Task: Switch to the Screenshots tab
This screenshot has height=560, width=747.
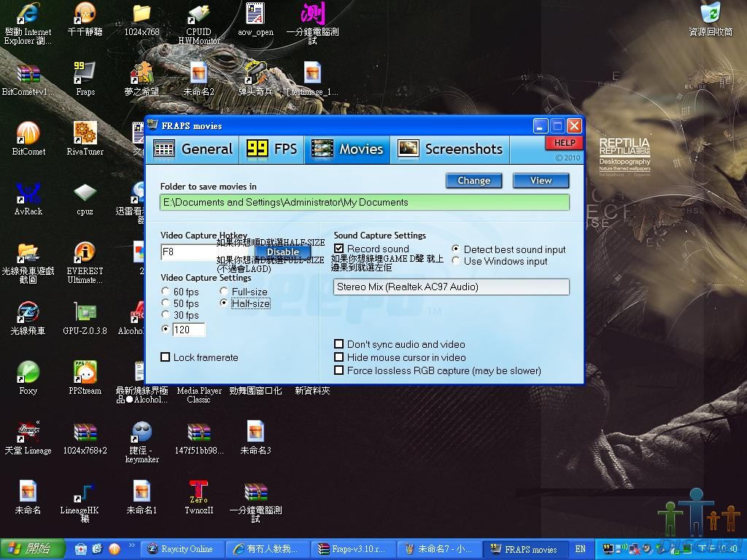Action: (x=450, y=149)
